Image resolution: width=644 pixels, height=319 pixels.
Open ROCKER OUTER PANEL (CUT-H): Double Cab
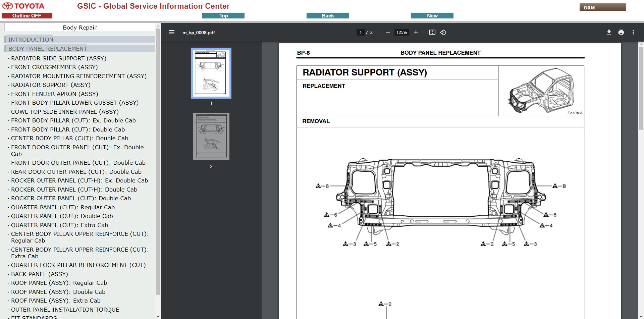click(74, 190)
